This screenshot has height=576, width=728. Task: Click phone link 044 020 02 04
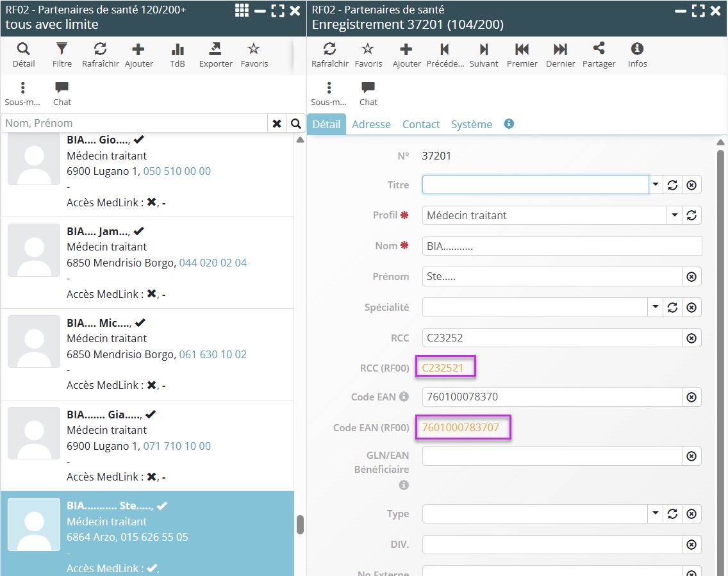(213, 263)
